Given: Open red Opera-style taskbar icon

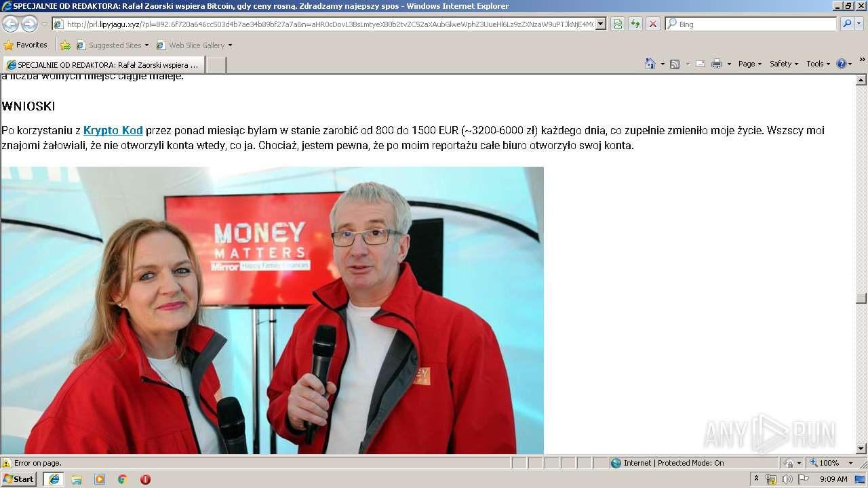Looking at the screenshot, I should [145, 479].
